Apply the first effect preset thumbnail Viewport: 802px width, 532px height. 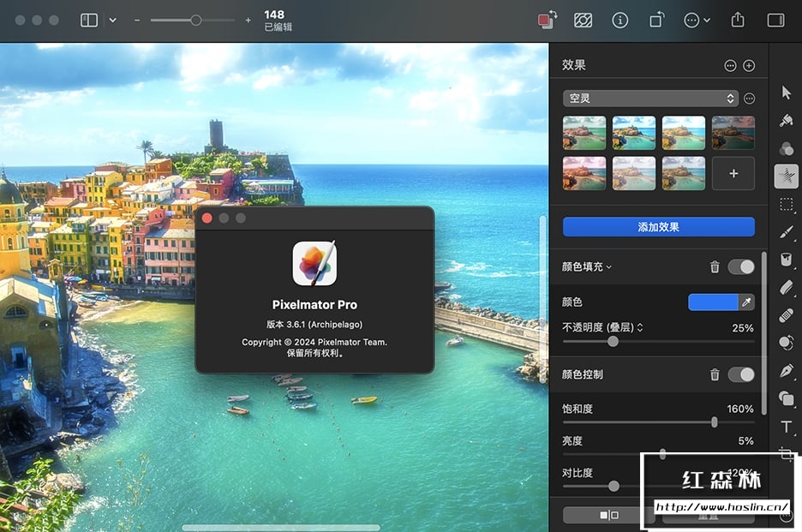tap(584, 133)
